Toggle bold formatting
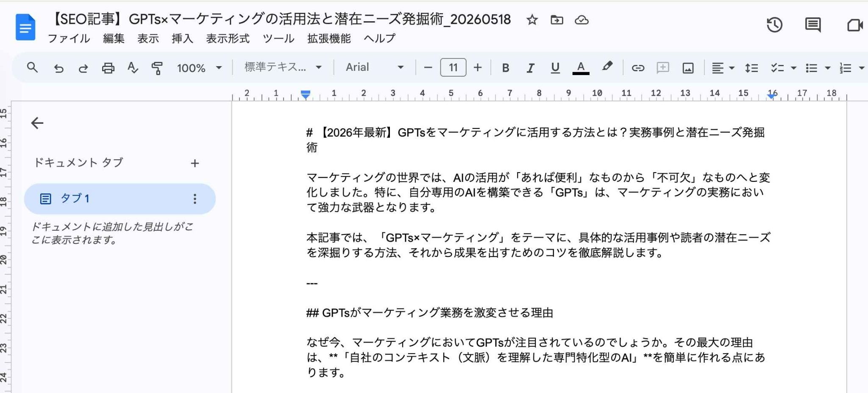 [505, 68]
